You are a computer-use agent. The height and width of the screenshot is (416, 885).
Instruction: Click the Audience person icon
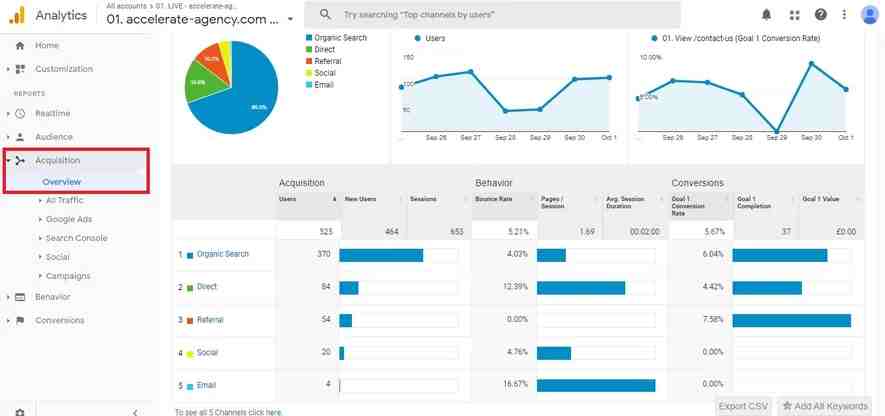tap(20, 137)
